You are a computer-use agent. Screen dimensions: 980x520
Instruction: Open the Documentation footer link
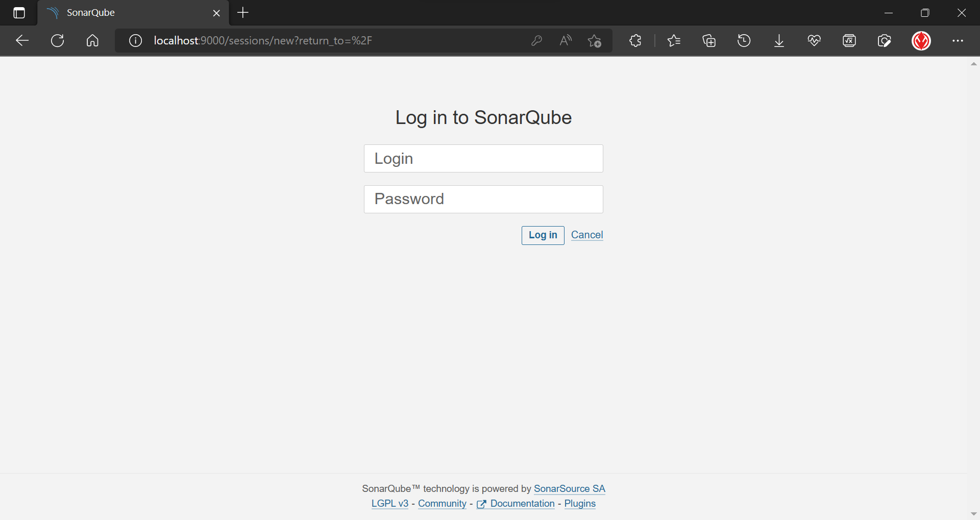tap(522, 504)
